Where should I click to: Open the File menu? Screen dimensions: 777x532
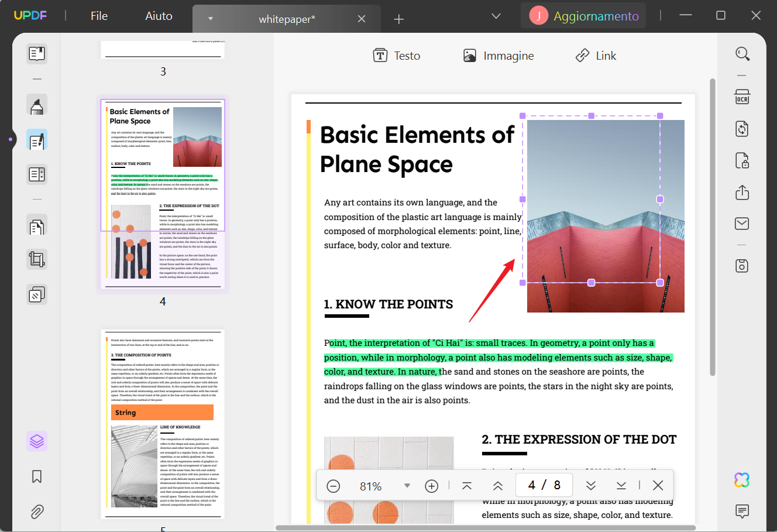[99, 16]
